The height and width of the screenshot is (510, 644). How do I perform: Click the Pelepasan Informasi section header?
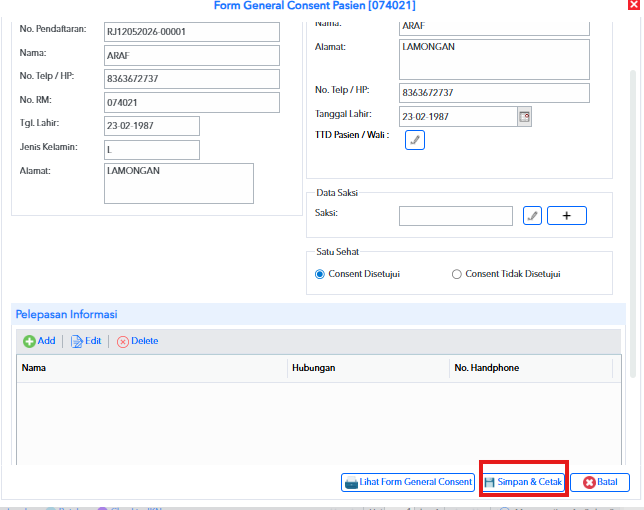coord(318,315)
